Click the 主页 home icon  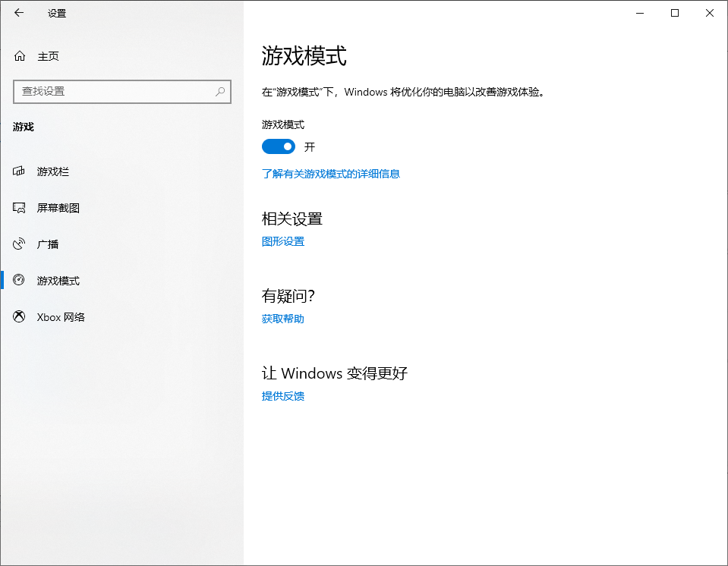pos(18,56)
